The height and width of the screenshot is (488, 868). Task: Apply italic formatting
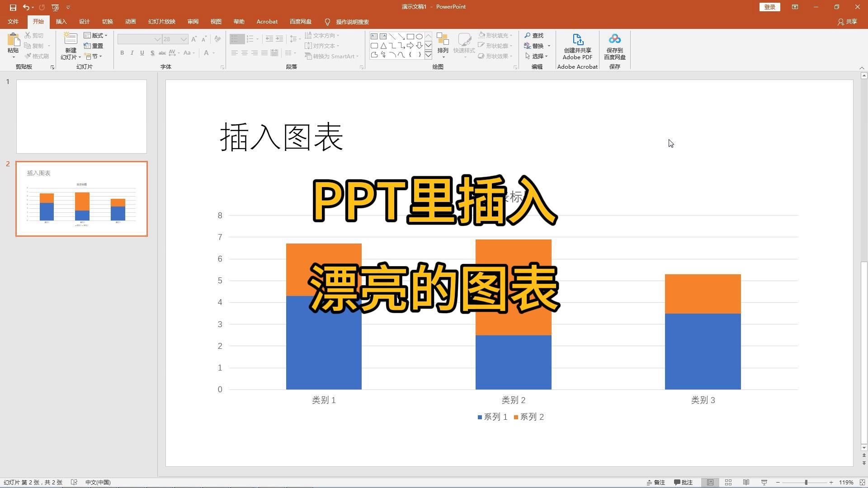coord(132,53)
